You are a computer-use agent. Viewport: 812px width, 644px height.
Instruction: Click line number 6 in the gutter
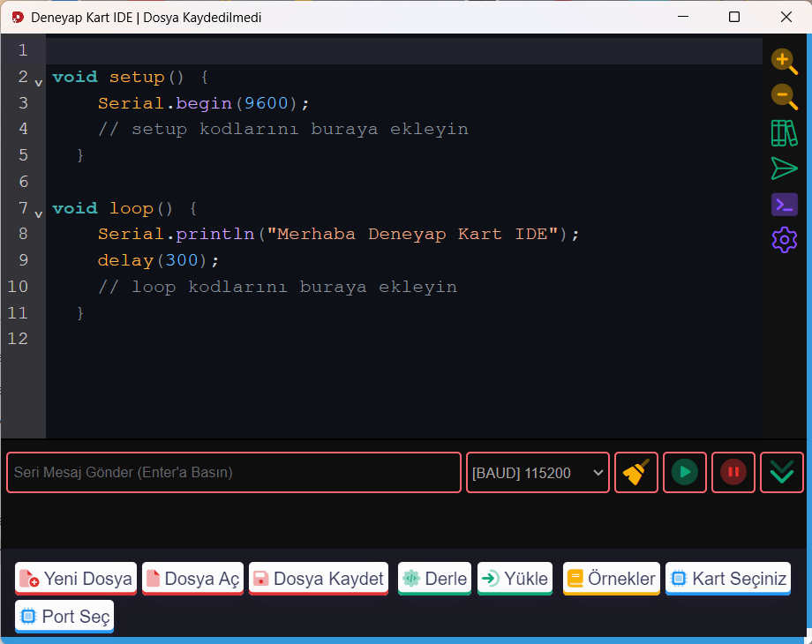point(23,182)
